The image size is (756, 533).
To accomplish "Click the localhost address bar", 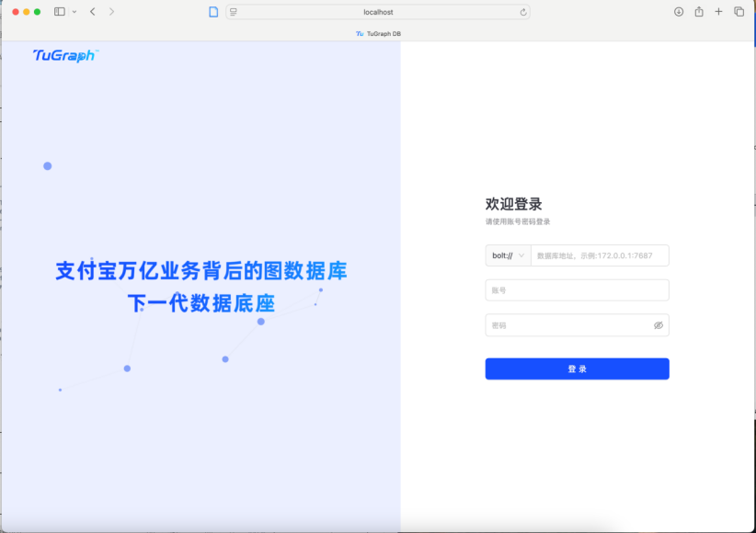I will point(378,12).
